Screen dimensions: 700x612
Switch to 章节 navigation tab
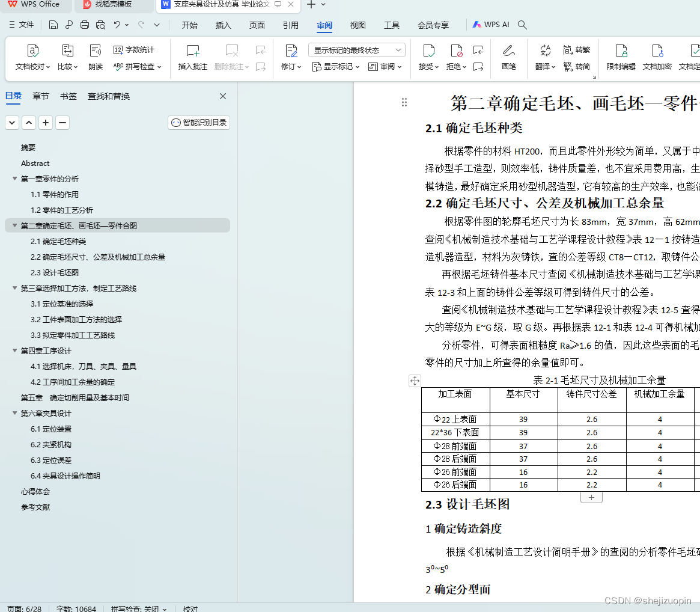(x=41, y=96)
